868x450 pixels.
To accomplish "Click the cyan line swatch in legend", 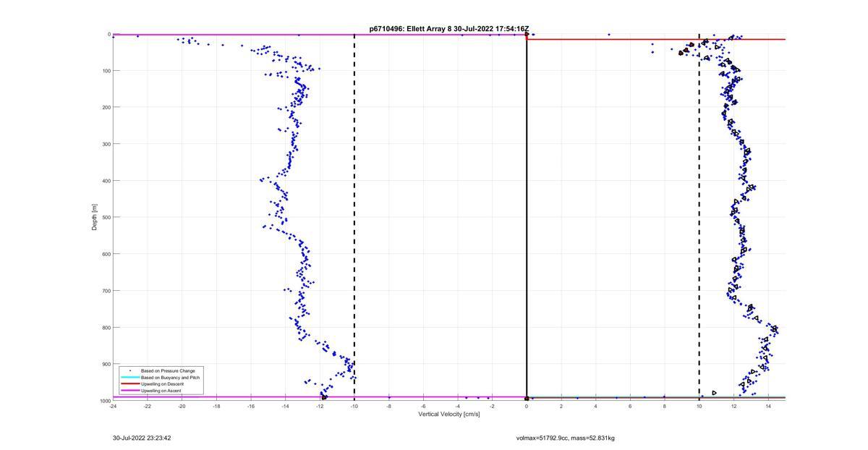I will tap(130, 378).
